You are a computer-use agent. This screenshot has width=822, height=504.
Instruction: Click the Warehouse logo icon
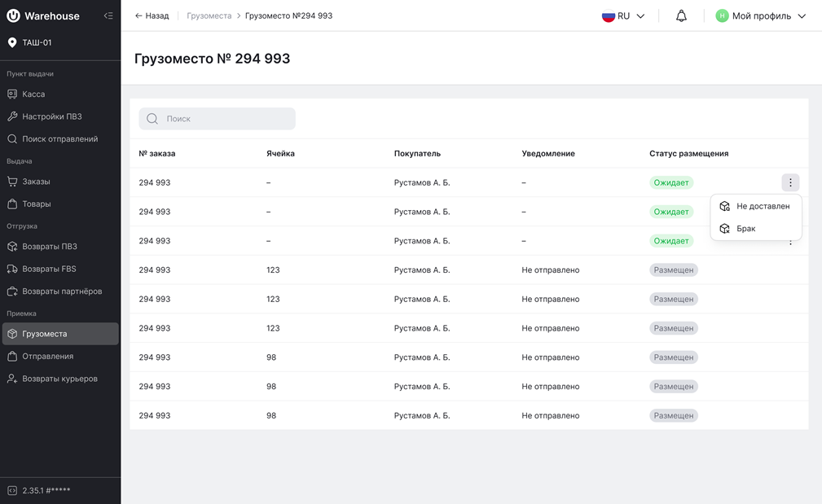click(13, 15)
